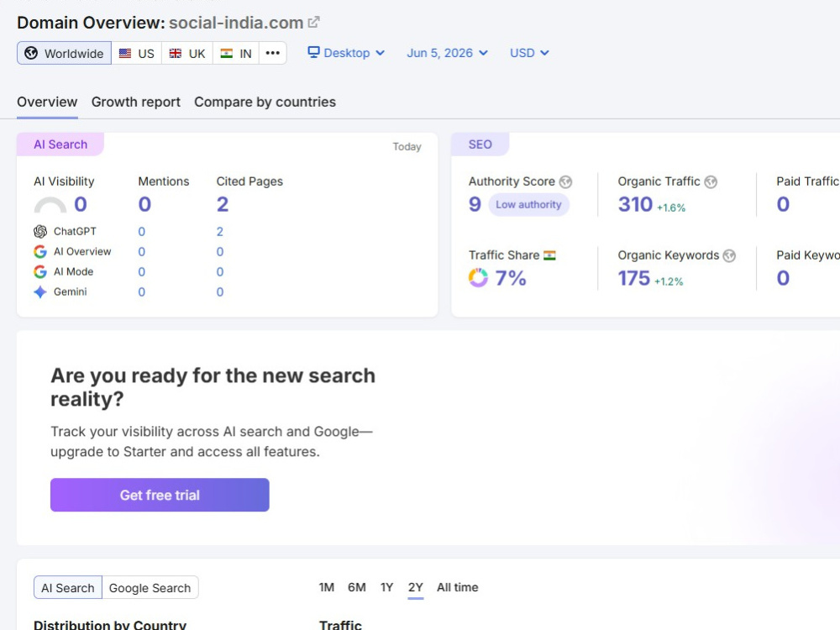The height and width of the screenshot is (630, 840).
Task: Click the +1.6% organic traffic change
Action: point(671,207)
